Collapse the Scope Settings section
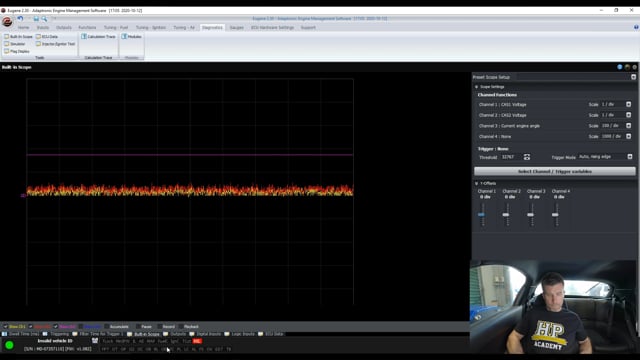This screenshot has height=360, width=640. 476,87
